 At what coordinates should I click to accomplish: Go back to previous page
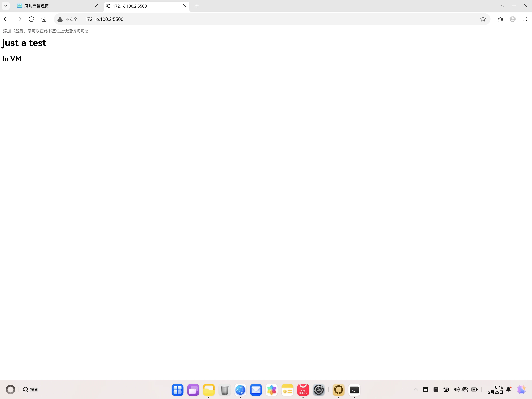point(6,19)
